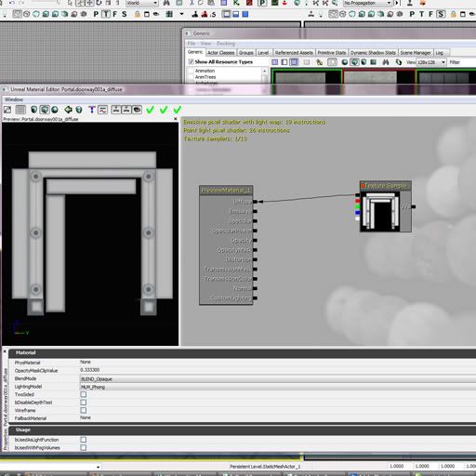Image resolution: width=476 pixels, height=476 pixels.
Task: Select cylinder preview primitive in Material Editor
Action: [x=34, y=110]
